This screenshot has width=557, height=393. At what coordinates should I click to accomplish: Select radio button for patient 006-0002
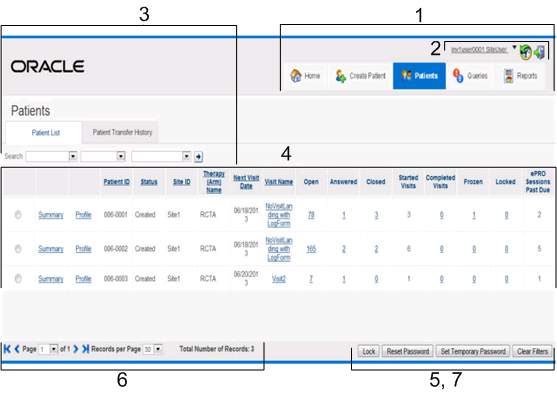point(18,249)
